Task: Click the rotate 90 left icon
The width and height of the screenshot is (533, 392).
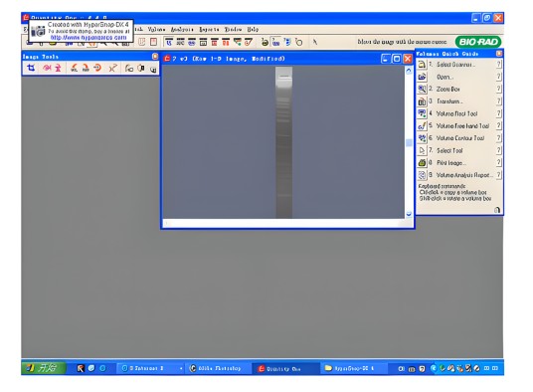Action: point(74,68)
